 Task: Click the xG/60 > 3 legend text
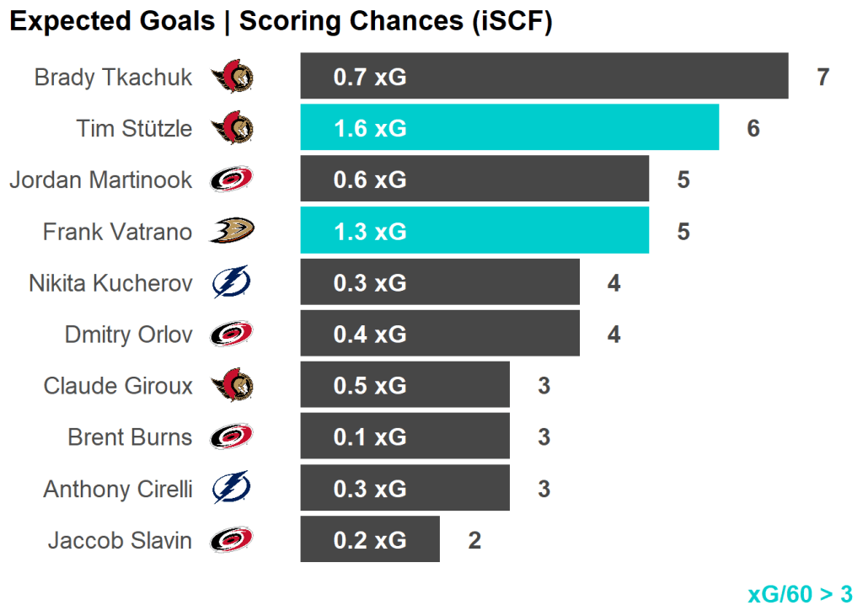tap(800, 594)
